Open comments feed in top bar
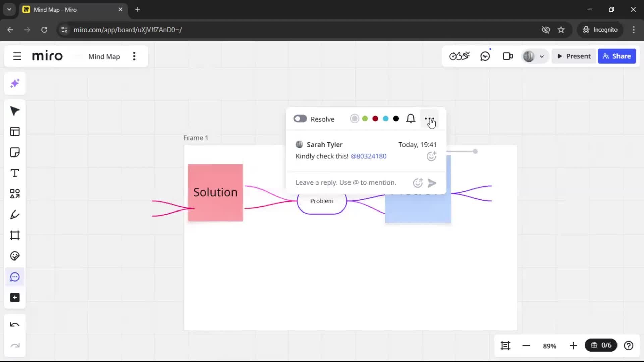 485,56
